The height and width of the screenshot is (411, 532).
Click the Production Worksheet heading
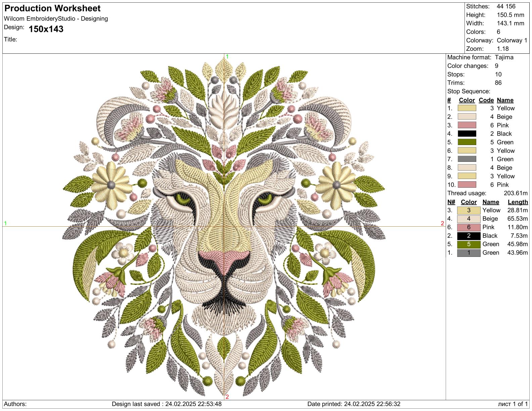(52, 8)
